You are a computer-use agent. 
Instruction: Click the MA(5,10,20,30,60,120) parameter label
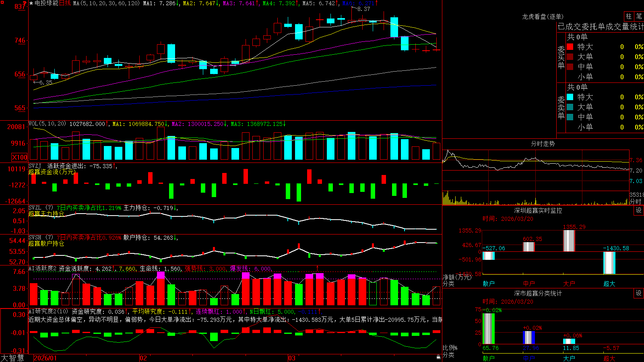click(x=107, y=3)
